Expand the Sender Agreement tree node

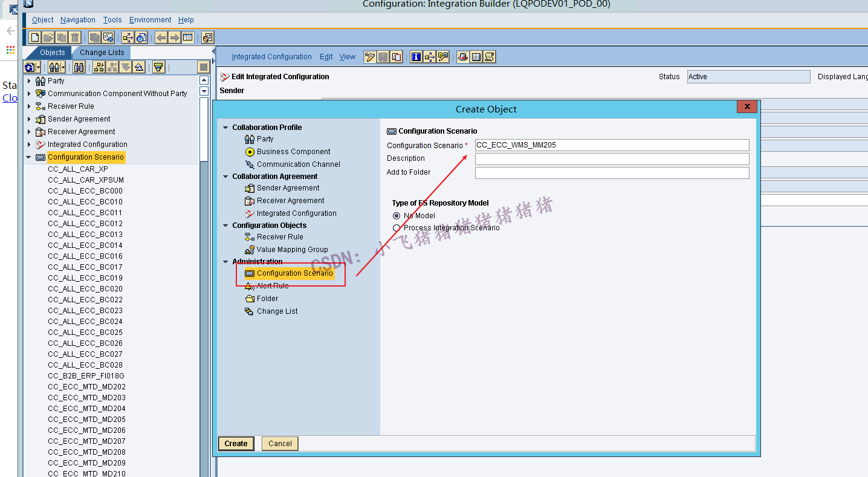click(29, 118)
